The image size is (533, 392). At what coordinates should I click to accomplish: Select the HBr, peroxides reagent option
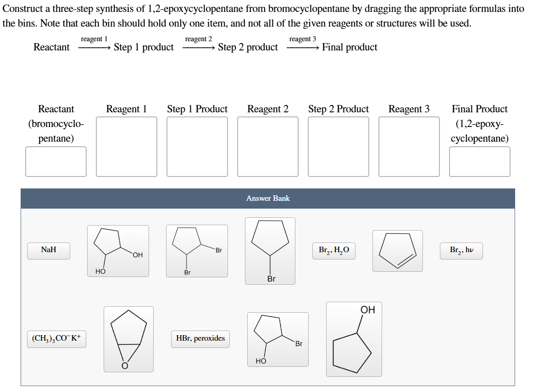(200, 339)
